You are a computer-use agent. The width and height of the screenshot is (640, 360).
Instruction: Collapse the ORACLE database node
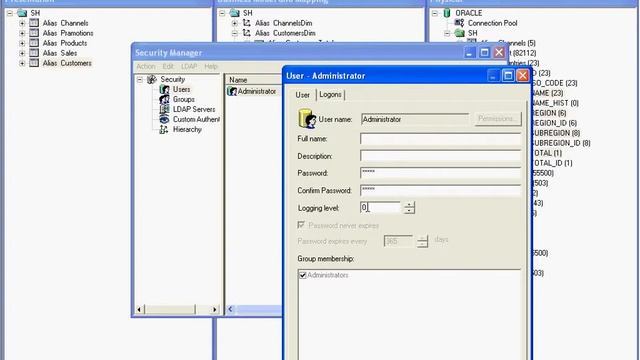coord(435,13)
